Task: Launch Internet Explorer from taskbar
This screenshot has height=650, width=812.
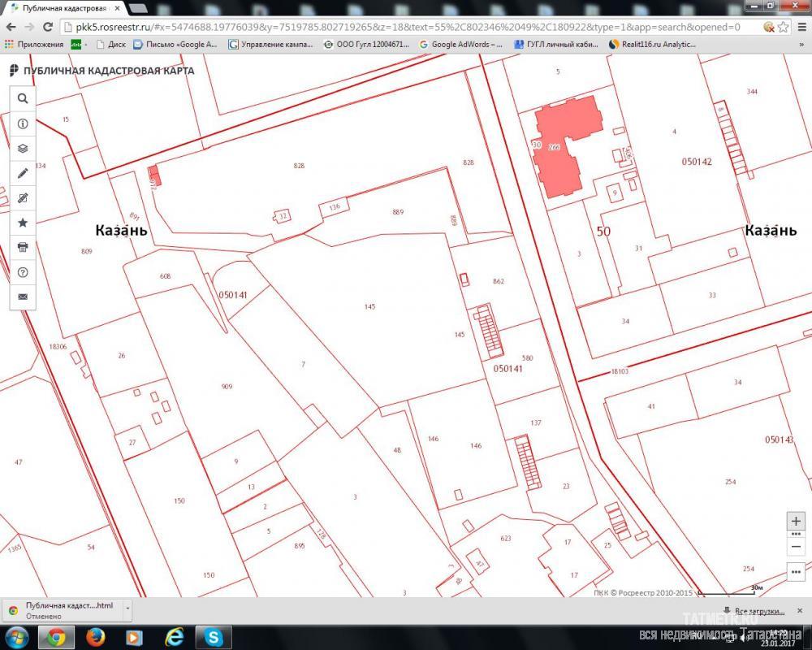Action: (x=174, y=637)
